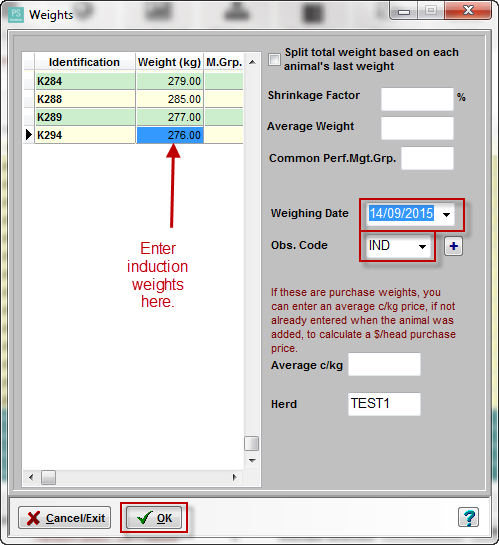Select the Weight (kg) column header
Viewport: 499px width, 545px height.
(x=170, y=62)
